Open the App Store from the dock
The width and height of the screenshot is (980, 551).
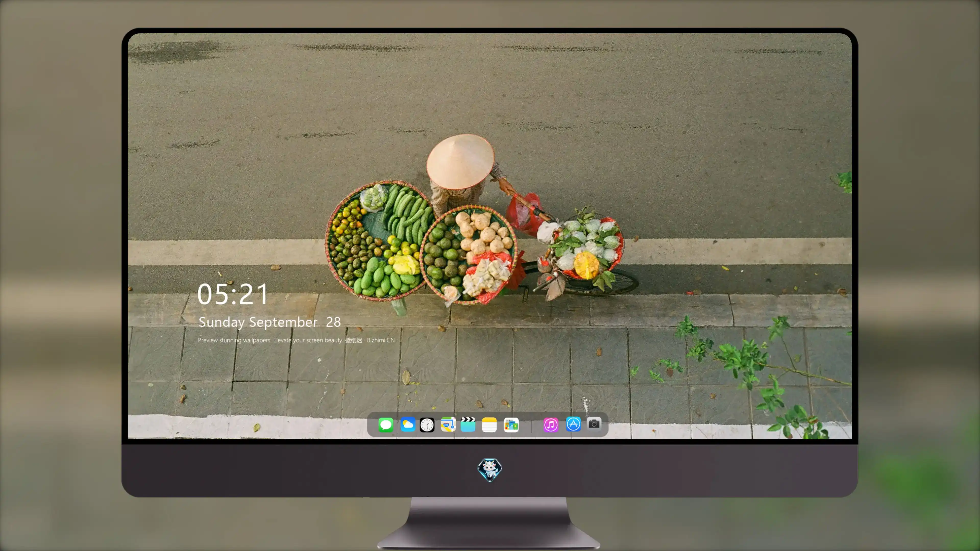tap(573, 424)
